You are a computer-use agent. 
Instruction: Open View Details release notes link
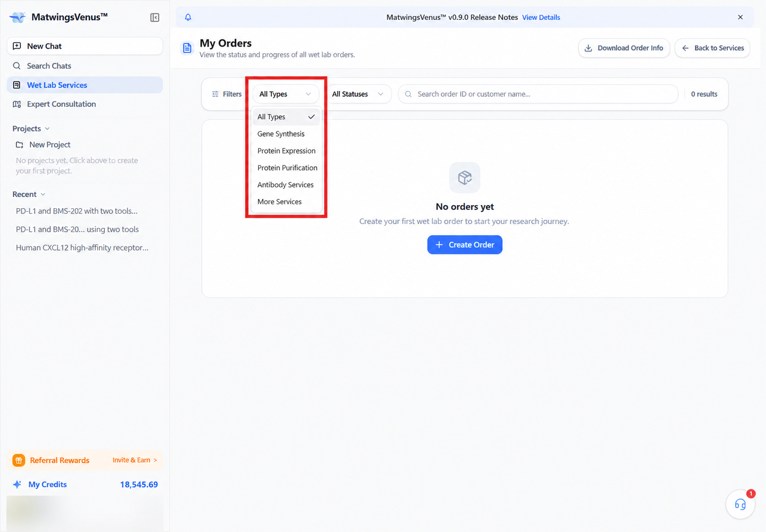(541, 17)
